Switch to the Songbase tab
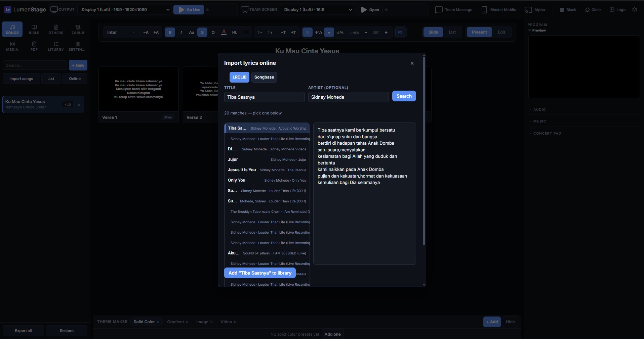 (264, 77)
